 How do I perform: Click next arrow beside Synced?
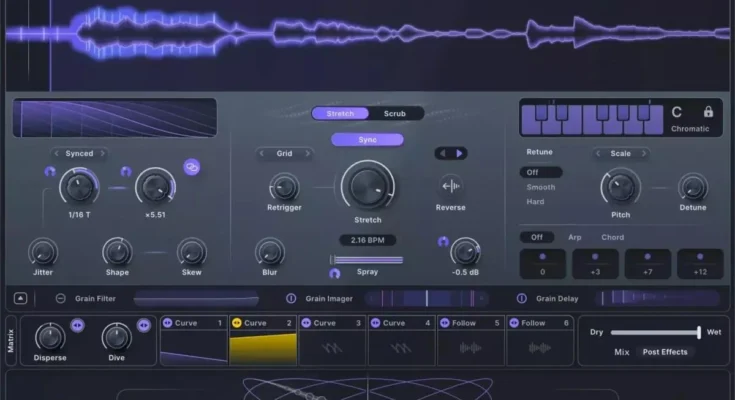[x=102, y=153]
